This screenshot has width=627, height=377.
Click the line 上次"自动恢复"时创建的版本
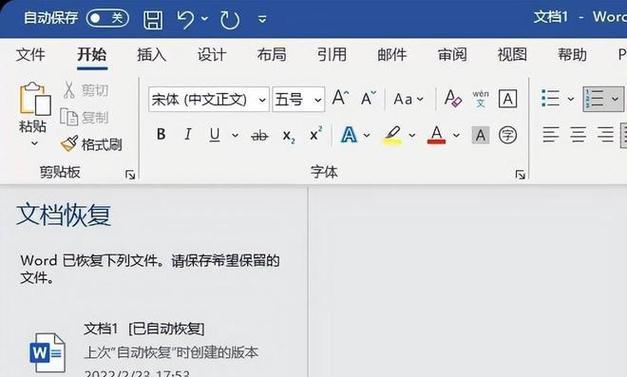point(171,353)
